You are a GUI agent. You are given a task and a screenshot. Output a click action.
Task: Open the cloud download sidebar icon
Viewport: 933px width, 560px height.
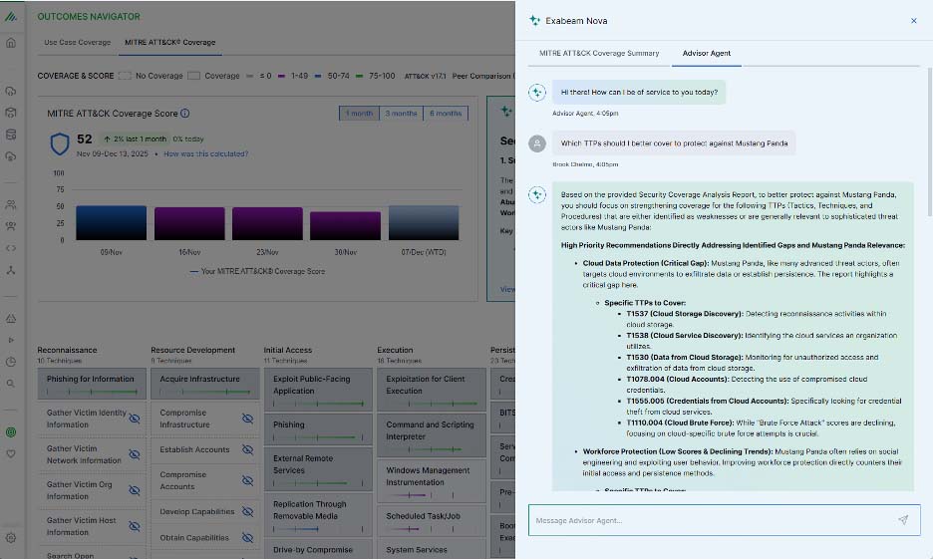pyautogui.click(x=11, y=91)
